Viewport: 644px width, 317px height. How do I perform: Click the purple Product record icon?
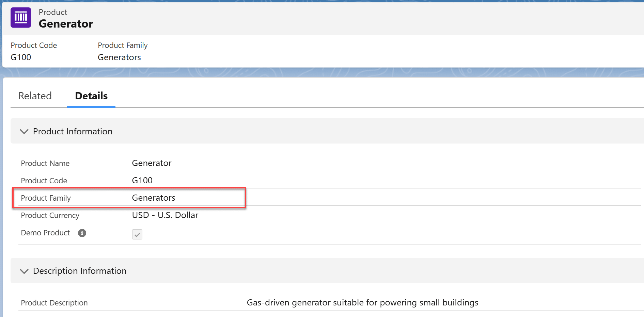pyautogui.click(x=21, y=17)
